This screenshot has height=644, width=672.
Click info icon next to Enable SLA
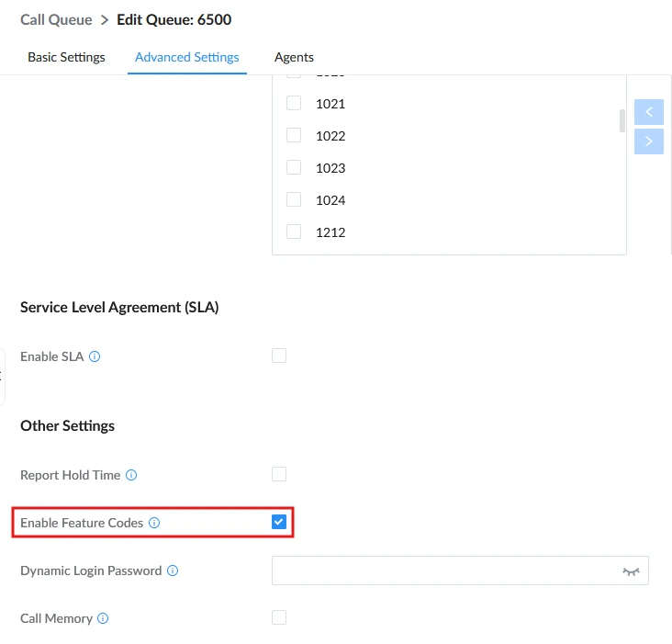tap(95, 356)
